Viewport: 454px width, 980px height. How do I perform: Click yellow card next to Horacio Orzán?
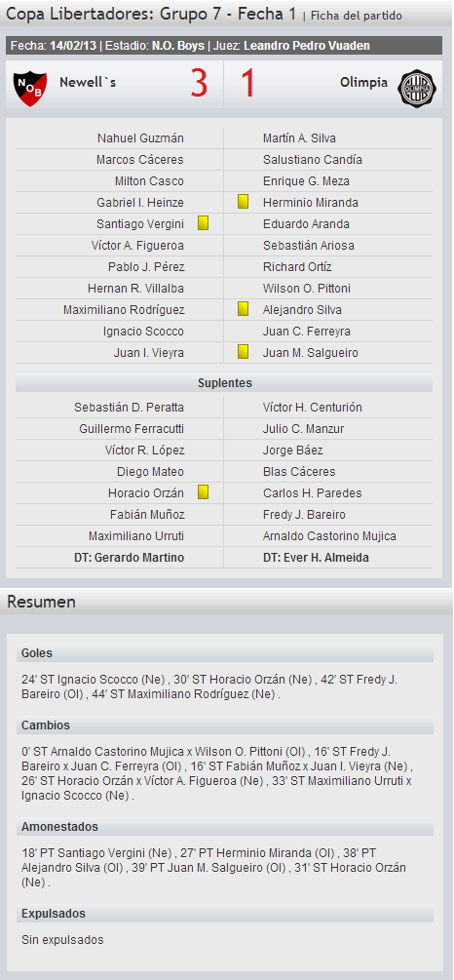tap(203, 492)
